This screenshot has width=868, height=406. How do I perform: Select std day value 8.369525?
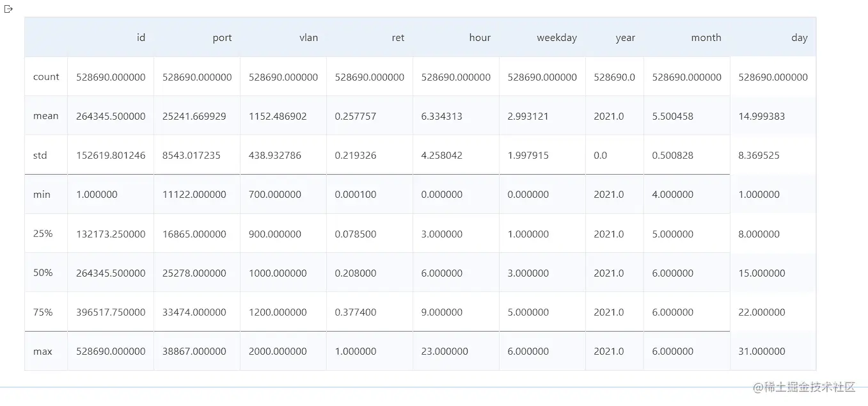point(759,156)
